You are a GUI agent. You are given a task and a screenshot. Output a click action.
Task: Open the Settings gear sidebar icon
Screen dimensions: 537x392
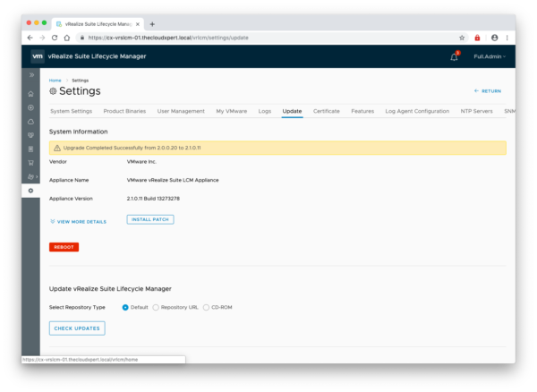[x=31, y=191]
